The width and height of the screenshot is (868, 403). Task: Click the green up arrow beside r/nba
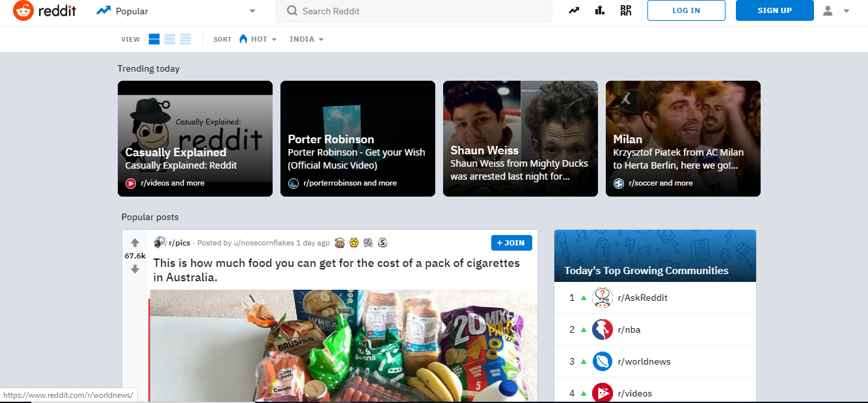[x=584, y=330]
